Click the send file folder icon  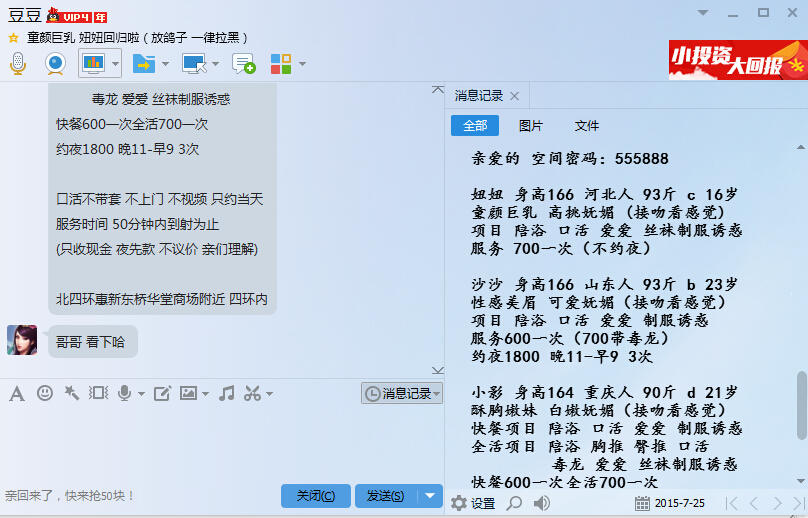[x=144, y=64]
